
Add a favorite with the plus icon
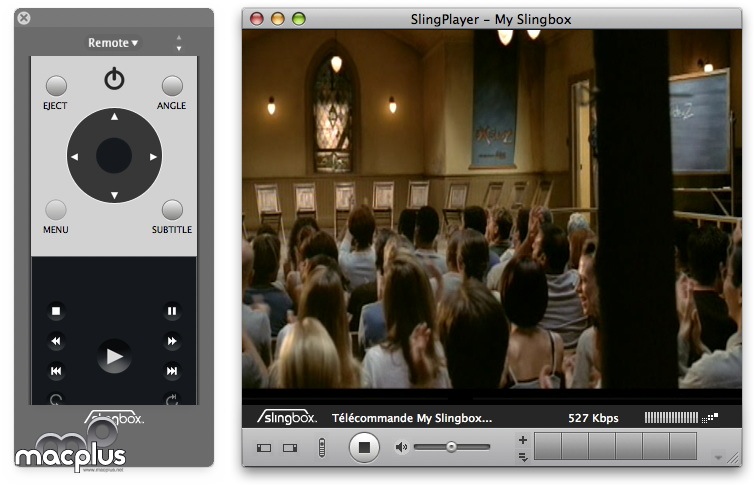523,440
